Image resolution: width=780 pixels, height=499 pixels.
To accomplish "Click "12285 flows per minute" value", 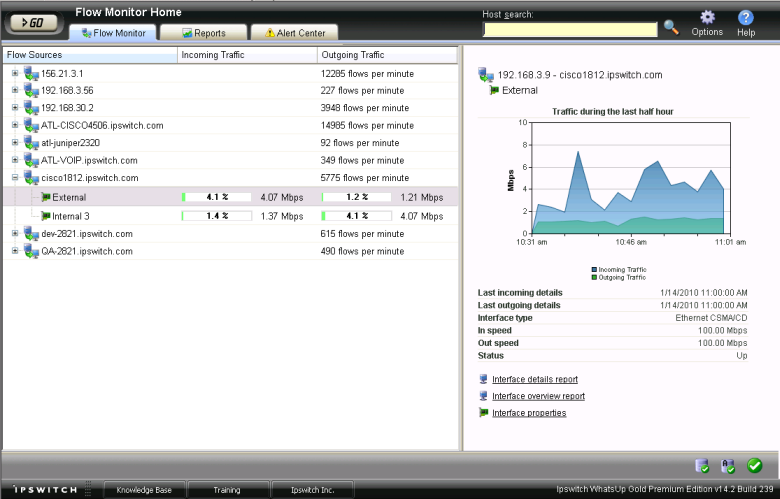I will coord(367,74).
